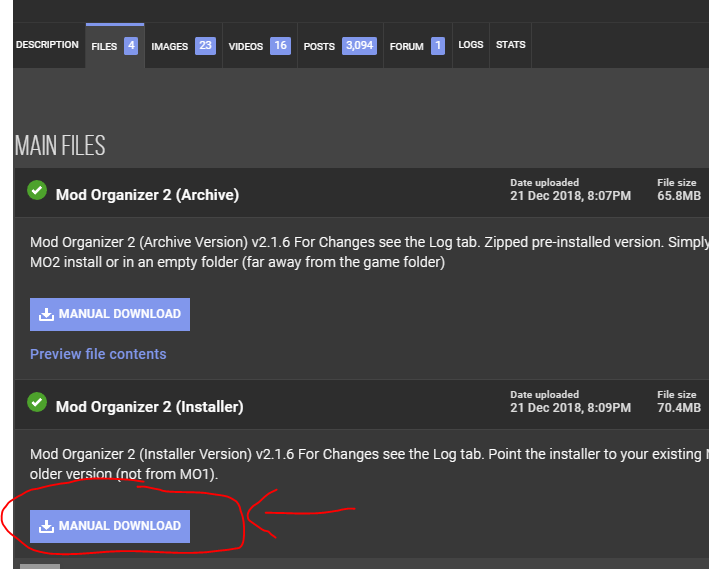Click the Videos count badge 16
709x569 pixels.
tap(280, 46)
